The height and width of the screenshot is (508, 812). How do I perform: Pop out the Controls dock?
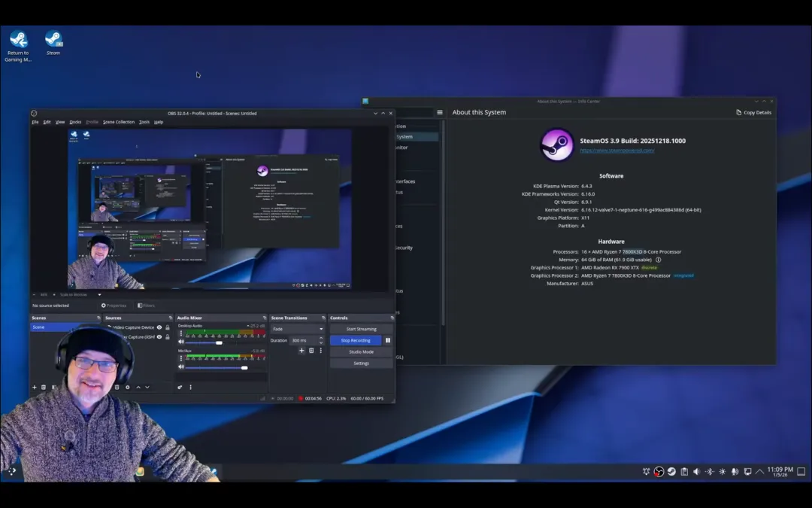coord(392,318)
